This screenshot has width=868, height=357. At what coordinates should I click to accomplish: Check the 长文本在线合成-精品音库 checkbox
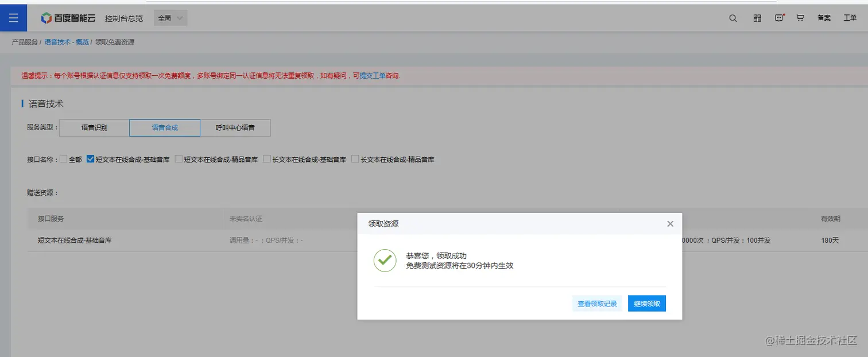pyautogui.click(x=355, y=159)
